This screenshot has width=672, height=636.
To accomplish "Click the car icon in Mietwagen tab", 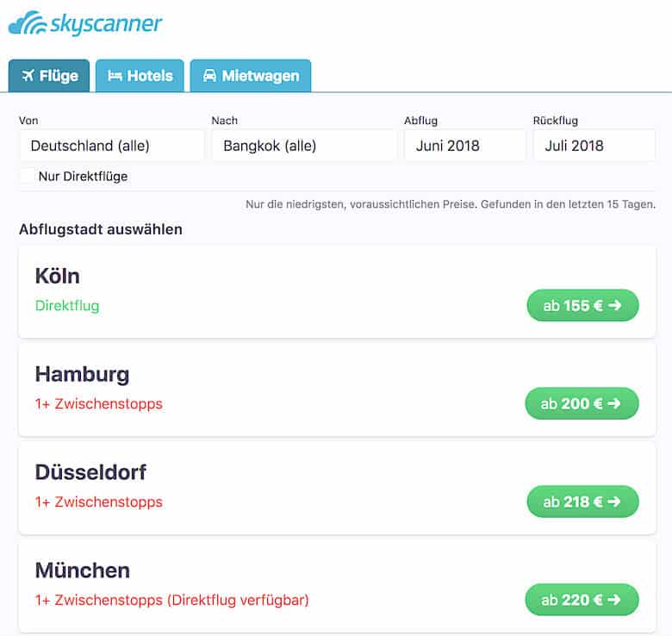I will coord(209,76).
